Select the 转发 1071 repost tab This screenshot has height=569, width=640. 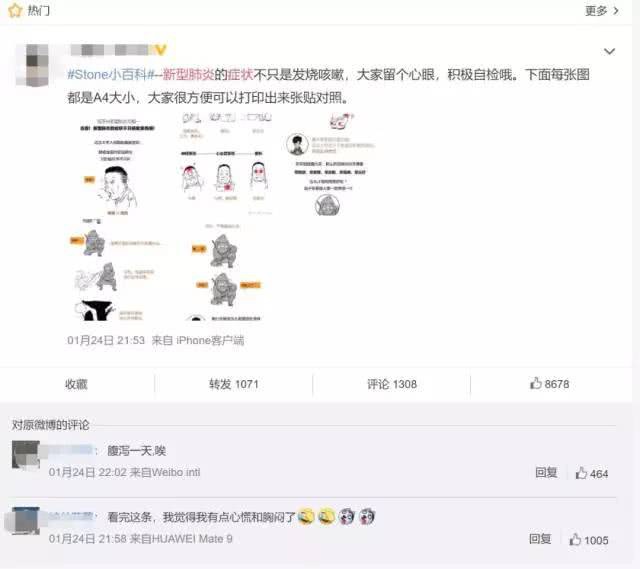pos(233,384)
